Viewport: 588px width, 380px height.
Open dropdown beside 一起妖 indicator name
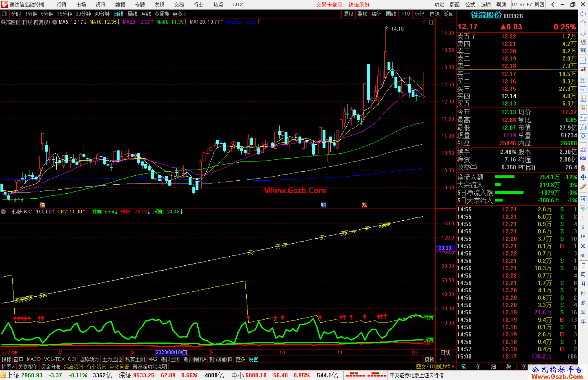coord(3,212)
